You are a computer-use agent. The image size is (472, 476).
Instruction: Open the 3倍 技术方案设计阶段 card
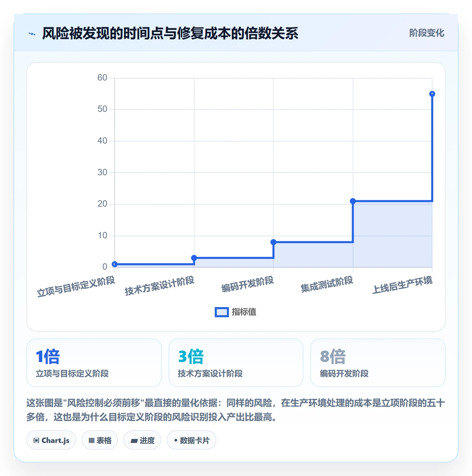(236, 363)
